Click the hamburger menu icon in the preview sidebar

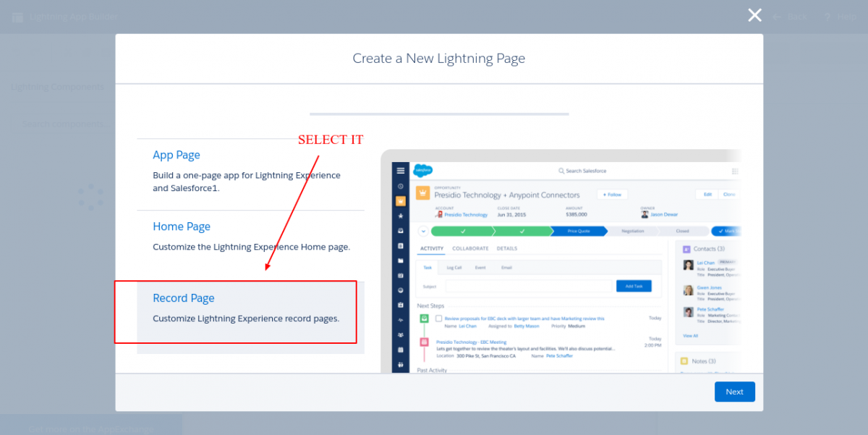point(401,171)
